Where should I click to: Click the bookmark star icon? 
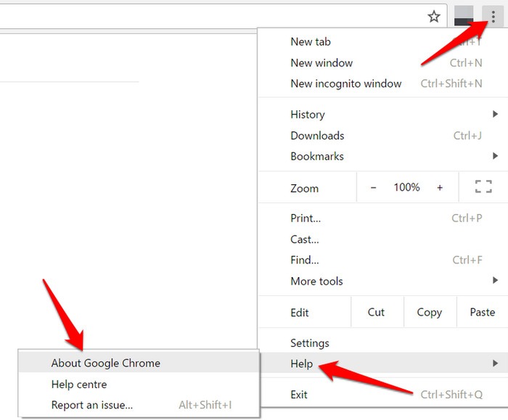434,16
